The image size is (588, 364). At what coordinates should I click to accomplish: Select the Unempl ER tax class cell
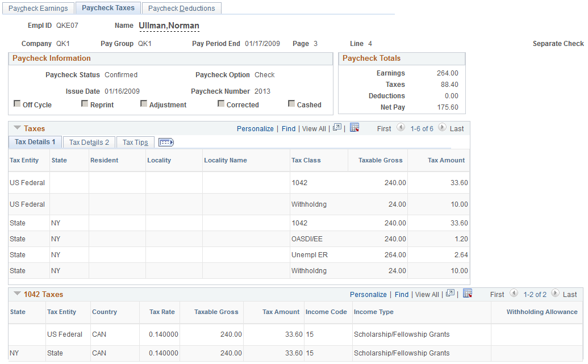(x=310, y=254)
